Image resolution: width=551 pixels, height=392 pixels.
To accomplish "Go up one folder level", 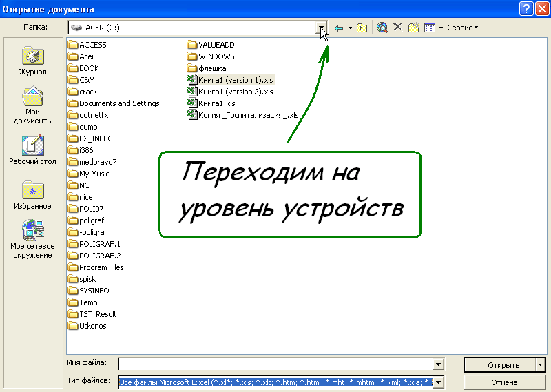I will click(x=362, y=28).
